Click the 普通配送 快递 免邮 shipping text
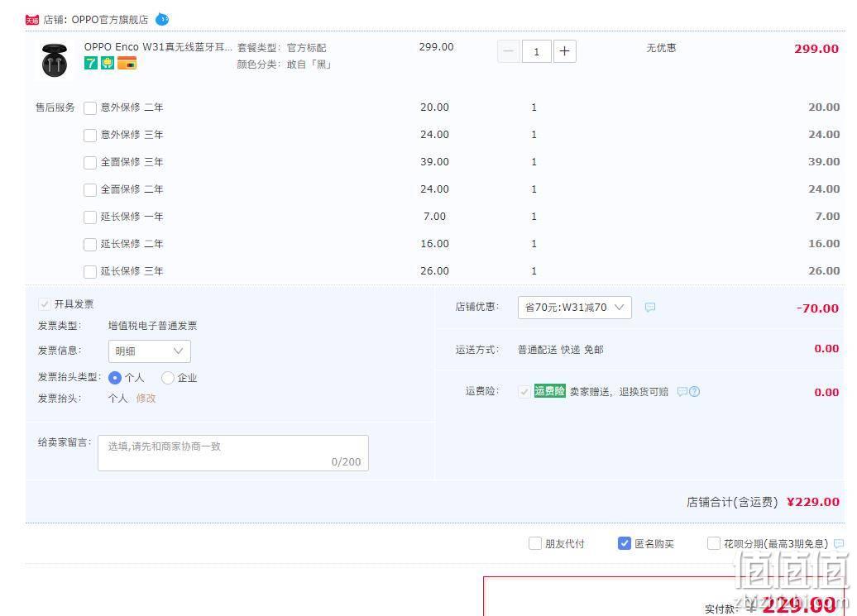This screenshot has height=616, width=857. click(560, 350)
